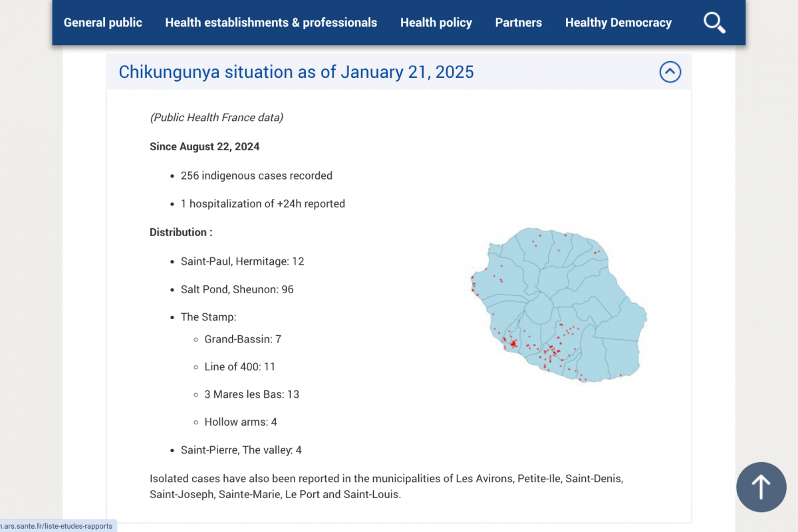
Task: Open Health establishments & professionals menu
Action: click(271, 23)
